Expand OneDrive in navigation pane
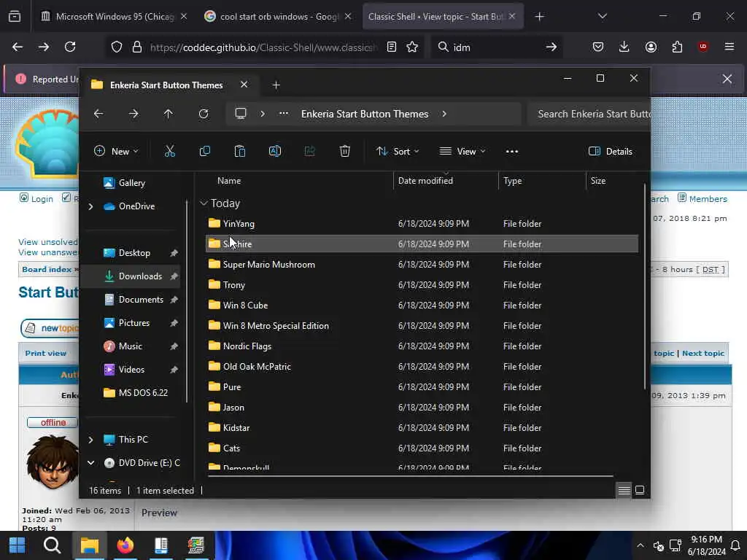This screenshot has width=747, height=560. (90, 206)
